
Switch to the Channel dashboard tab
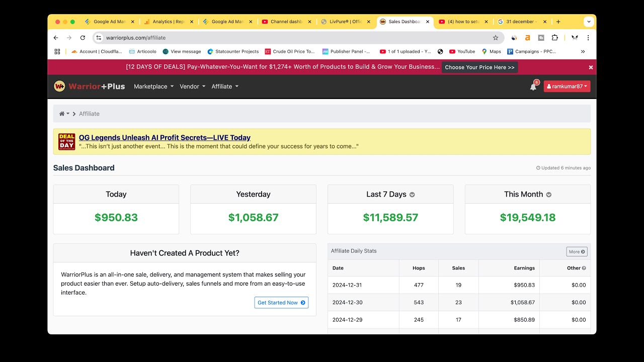click(x=286, y=22)
